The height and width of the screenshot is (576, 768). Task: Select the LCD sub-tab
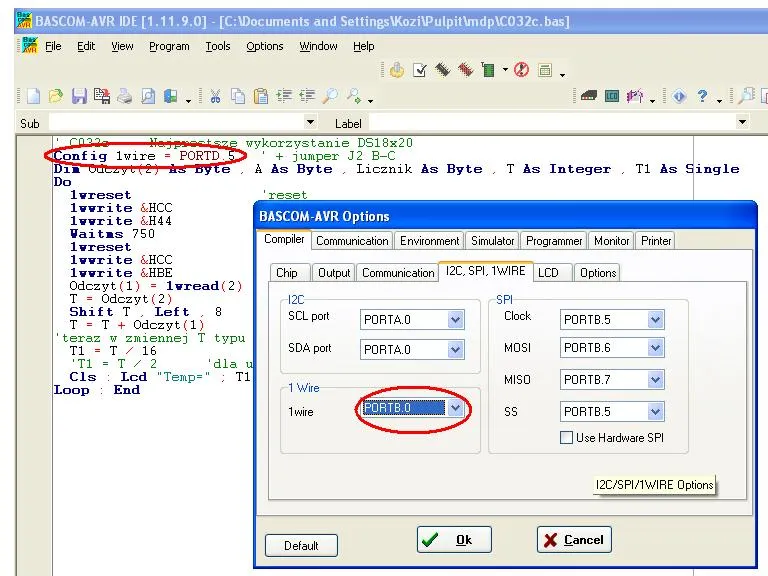[x=548, y=273]
